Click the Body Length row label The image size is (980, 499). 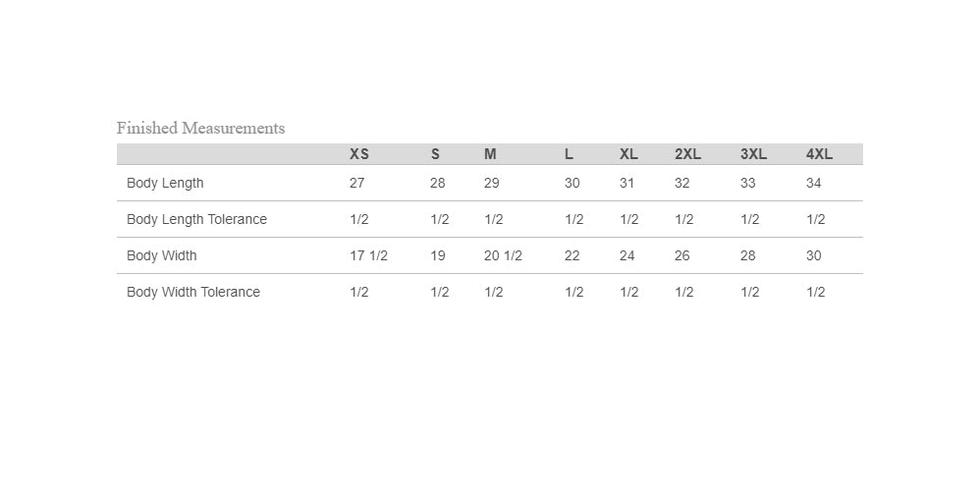[x=165, y=184]
